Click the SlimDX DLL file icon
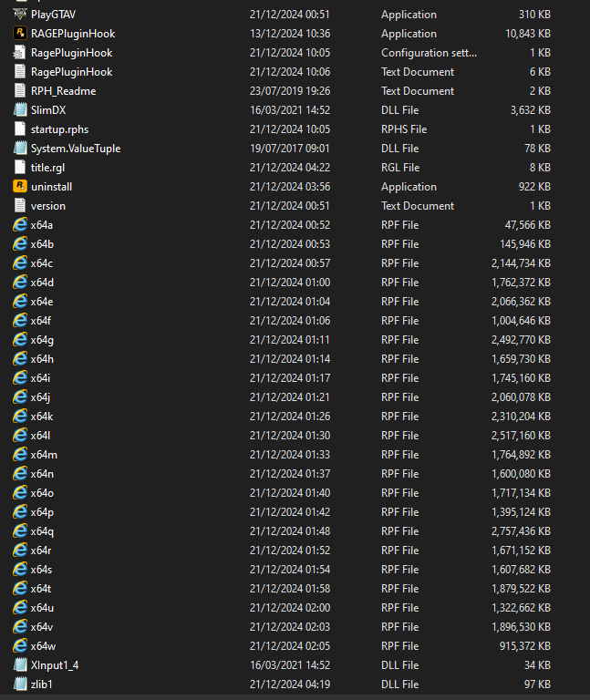Viewport: 590px width, 700px height. click(20, 110)
